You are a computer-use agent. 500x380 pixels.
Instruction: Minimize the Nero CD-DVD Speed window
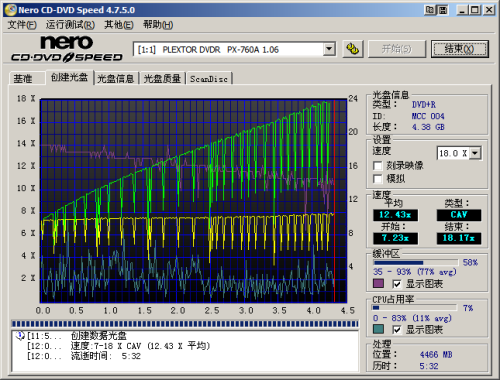(x=462, y=10)
